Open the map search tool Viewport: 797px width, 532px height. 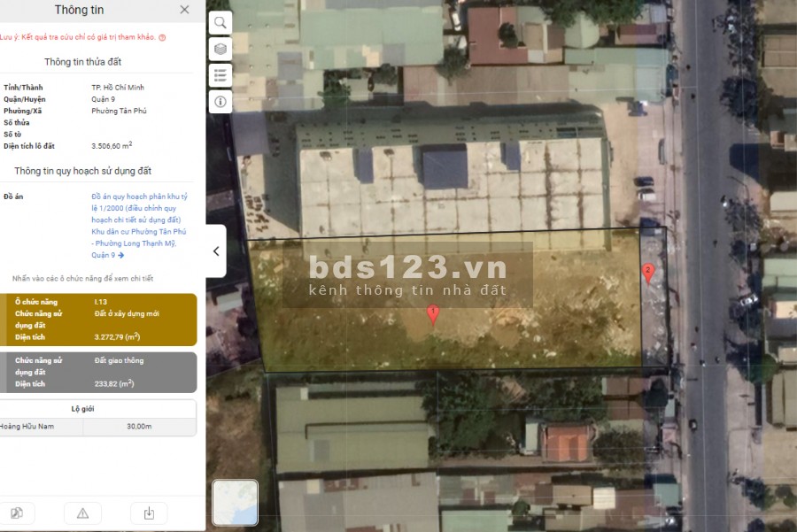point(221,23)
